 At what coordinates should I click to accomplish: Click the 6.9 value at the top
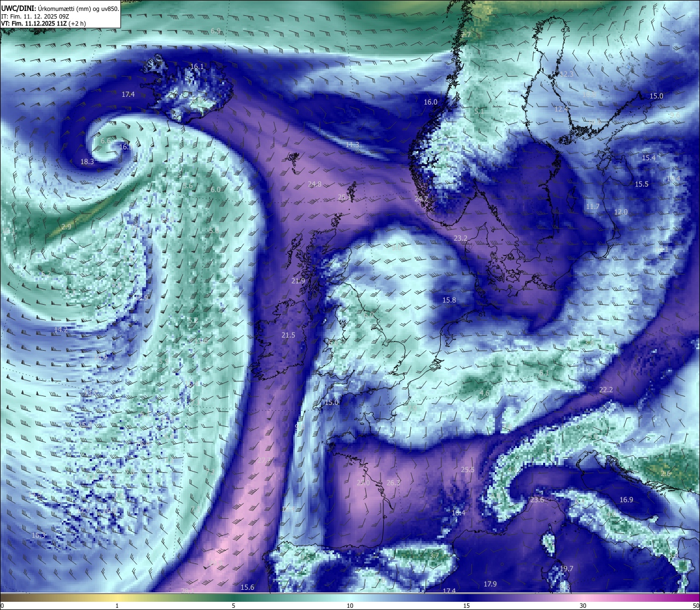tap(215, 31)
